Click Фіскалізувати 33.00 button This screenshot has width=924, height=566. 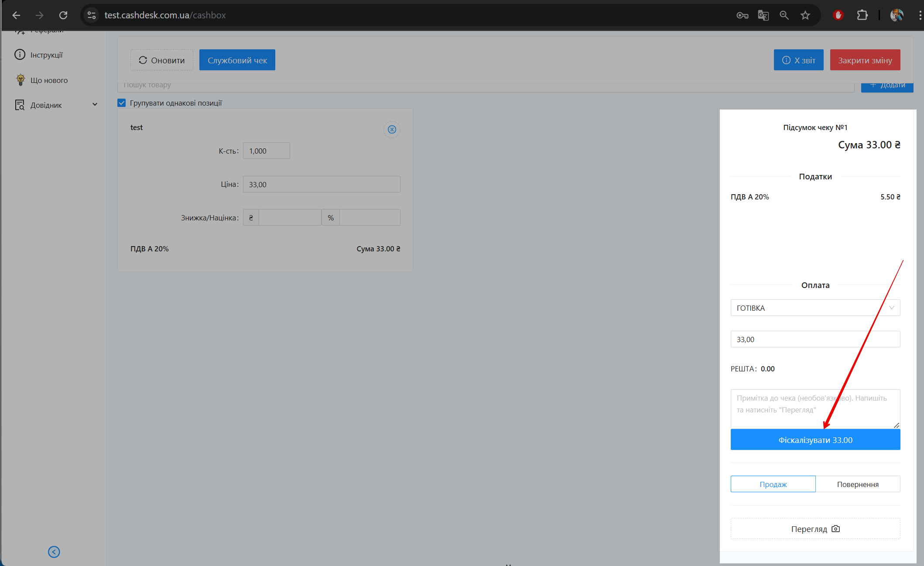(x=815, y=440)
